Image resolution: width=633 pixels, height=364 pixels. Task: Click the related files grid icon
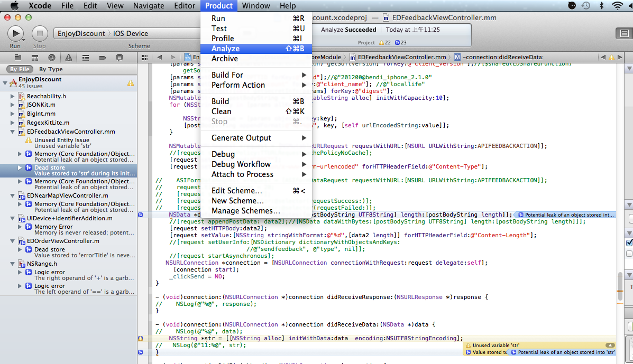(x=145, y=57)
